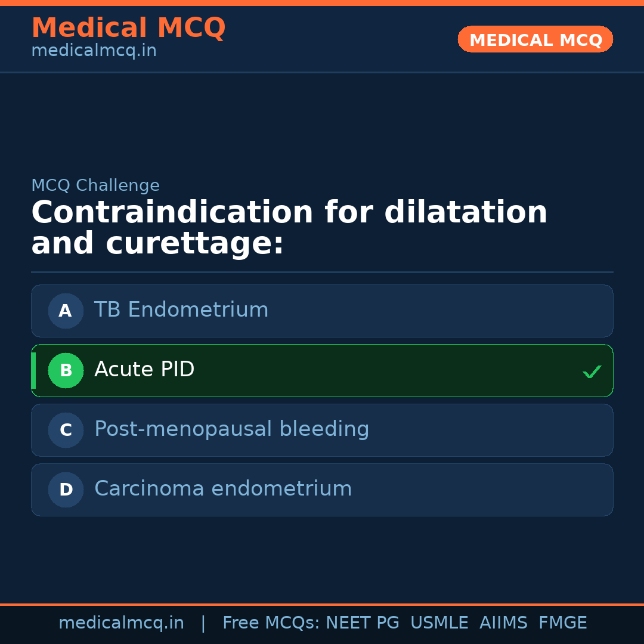Screen dimensions: 644x644
Task: Click the letter A circle icon
Action: [66, 311]
